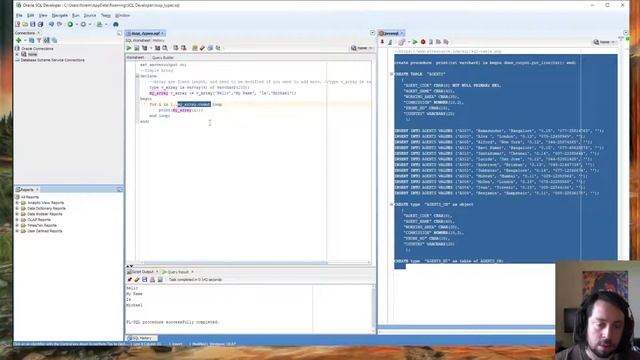Expand Data Modeler Reports folder
Image resolution: width=640 pixels, height=360 pixels.
coord(17,214)
